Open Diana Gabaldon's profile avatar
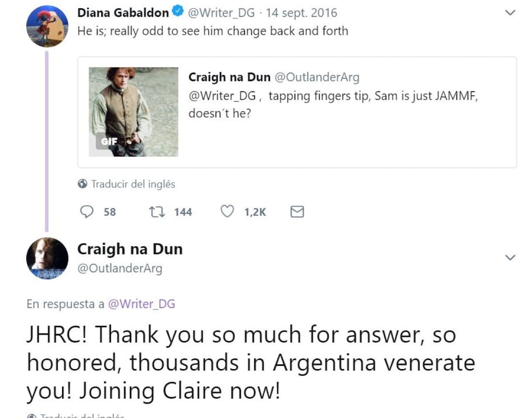 (47, 26)
